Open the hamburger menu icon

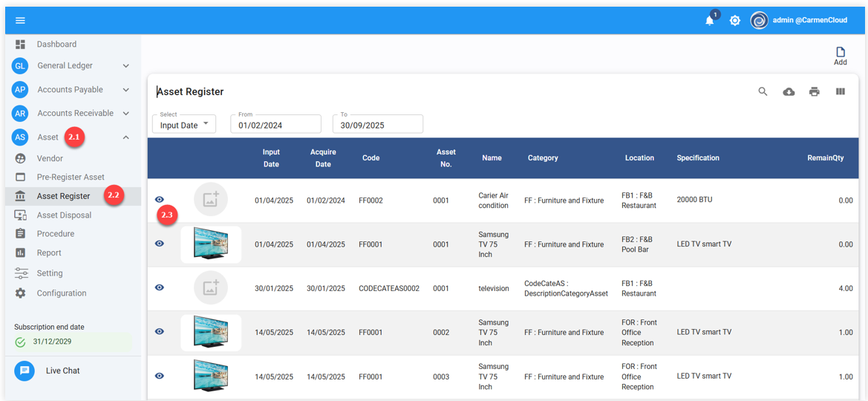[20, 20]
